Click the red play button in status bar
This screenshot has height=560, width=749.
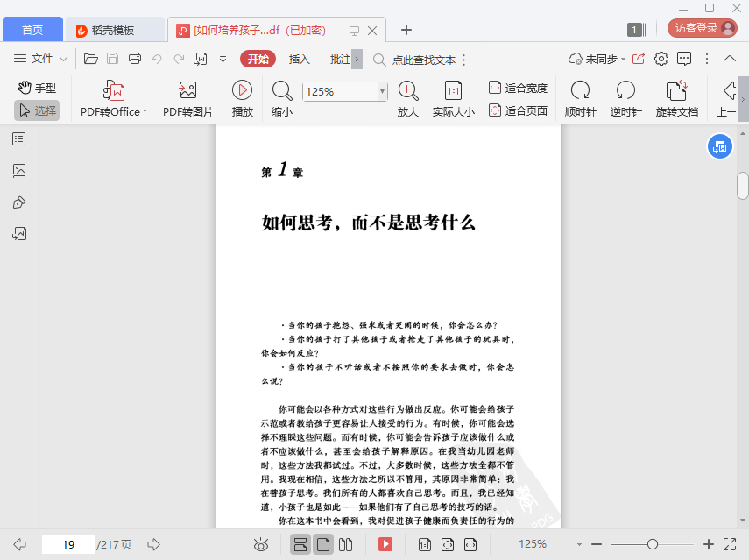[x=385, y=544]
